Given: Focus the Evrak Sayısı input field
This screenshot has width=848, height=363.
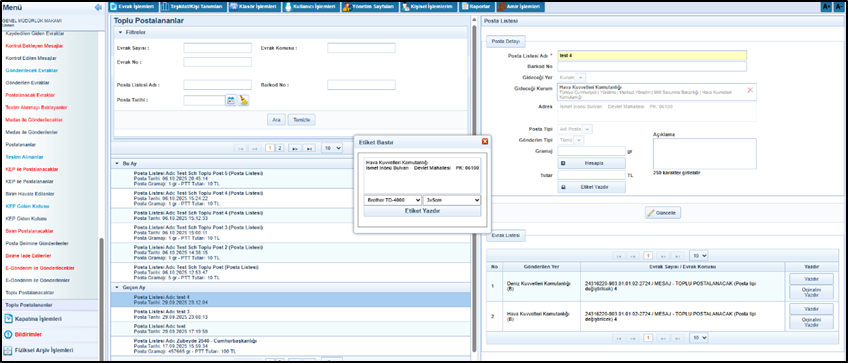Looking at the screenshot, I should click(x=217, y=48).
